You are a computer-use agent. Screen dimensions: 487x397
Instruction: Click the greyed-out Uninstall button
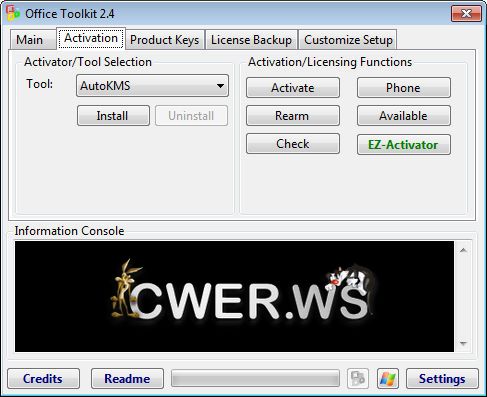[191, 116]
